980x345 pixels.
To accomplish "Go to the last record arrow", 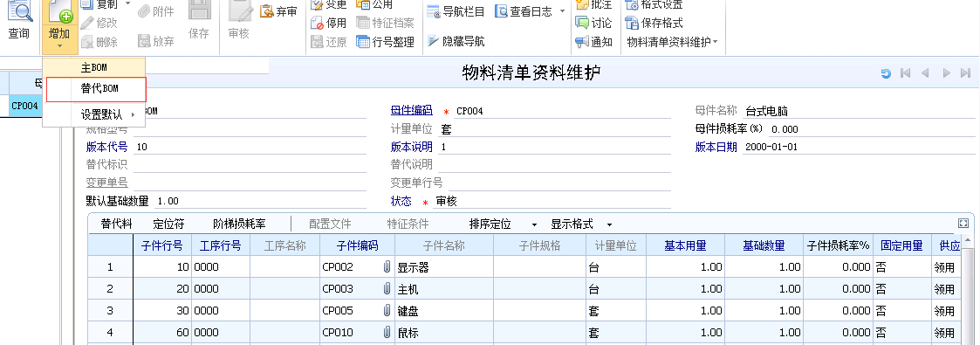I will tap(966, 73).
